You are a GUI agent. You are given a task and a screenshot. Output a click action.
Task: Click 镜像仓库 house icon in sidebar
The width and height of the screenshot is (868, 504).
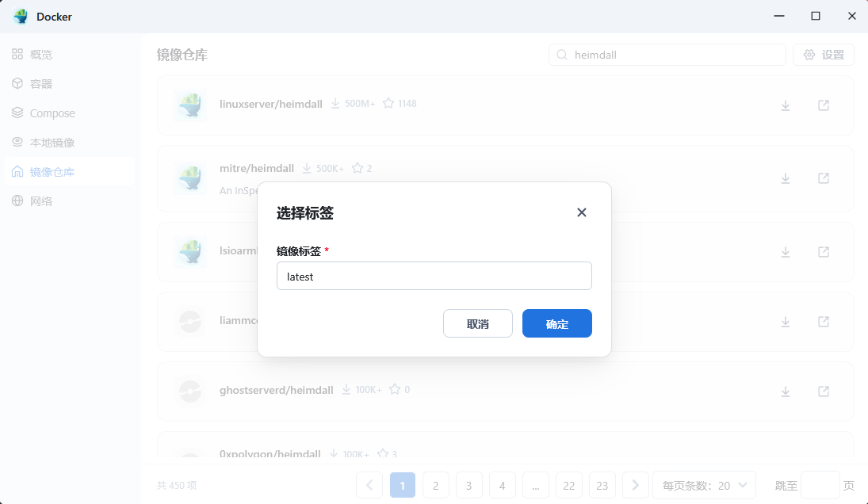coord(17,171)
